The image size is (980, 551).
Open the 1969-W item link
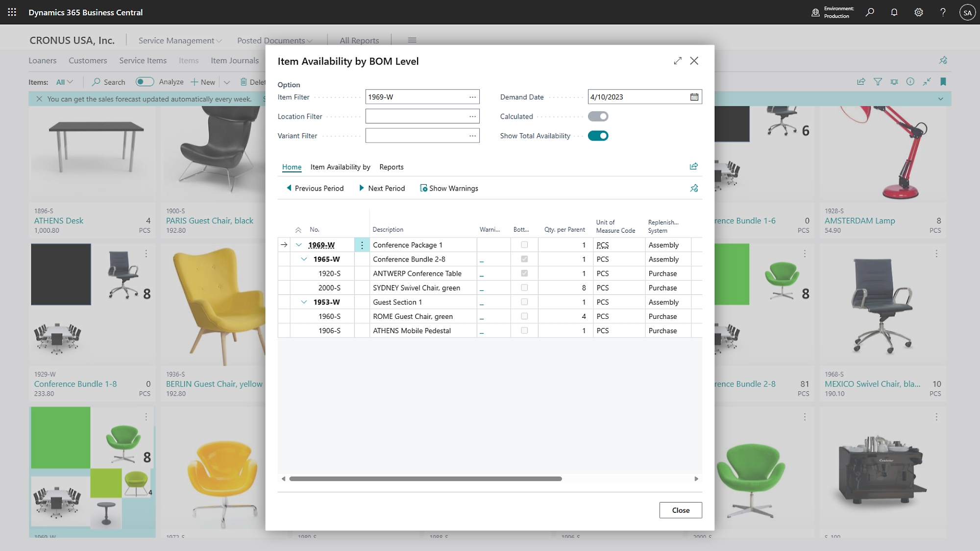321,245
